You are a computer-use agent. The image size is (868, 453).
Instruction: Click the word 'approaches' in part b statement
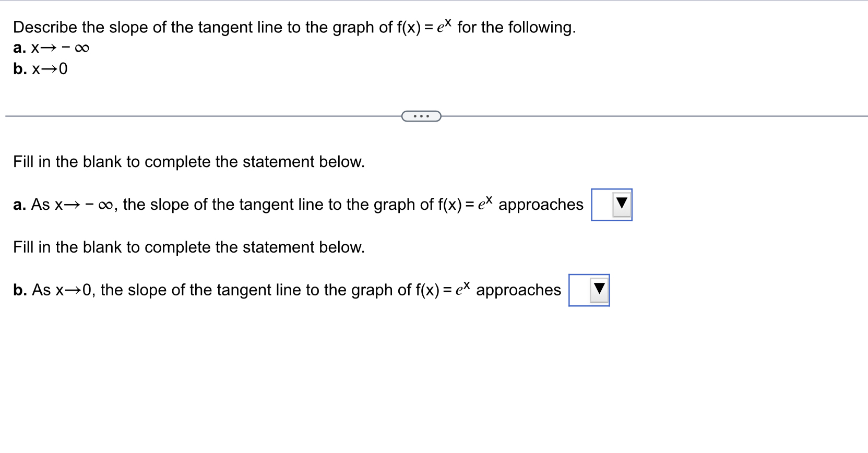pos(518,290)
